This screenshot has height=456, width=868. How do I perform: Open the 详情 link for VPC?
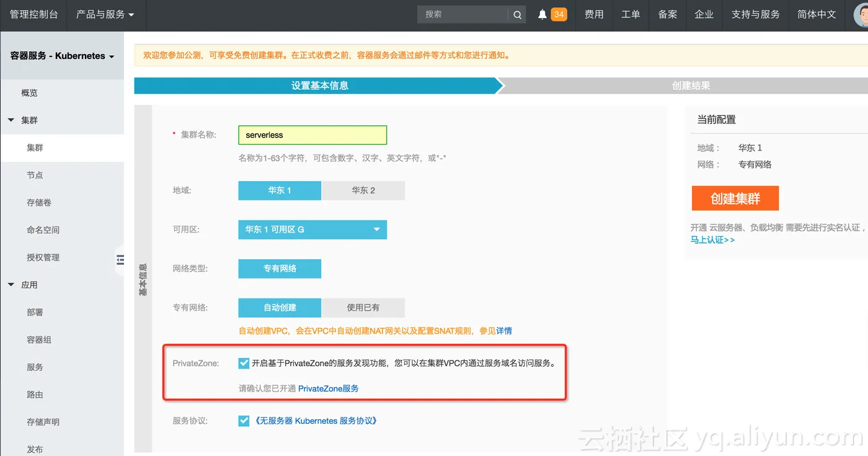pos(504,331)
